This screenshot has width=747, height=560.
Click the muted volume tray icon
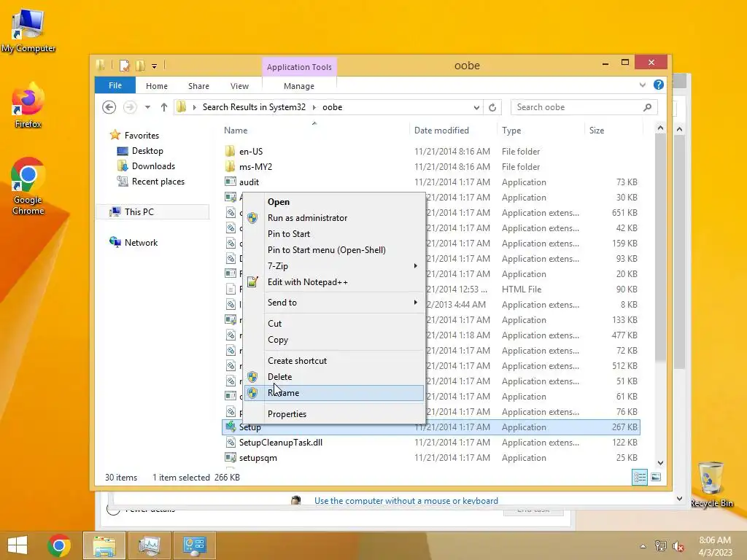pos(678,545)
